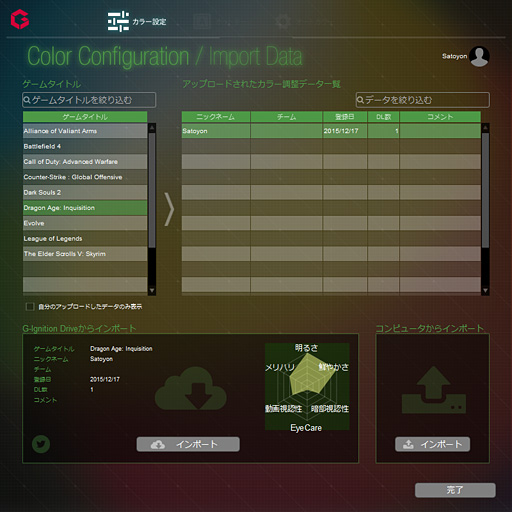Image resolution: width=512 pixels, height=512 pixels.
Task: Open the color settings equalizer icon
Action: 118,21
